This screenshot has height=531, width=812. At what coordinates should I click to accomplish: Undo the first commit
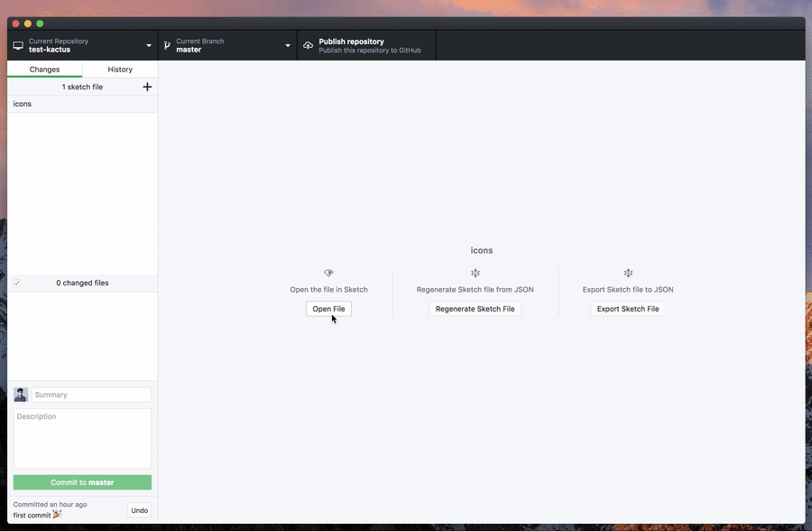139,510
